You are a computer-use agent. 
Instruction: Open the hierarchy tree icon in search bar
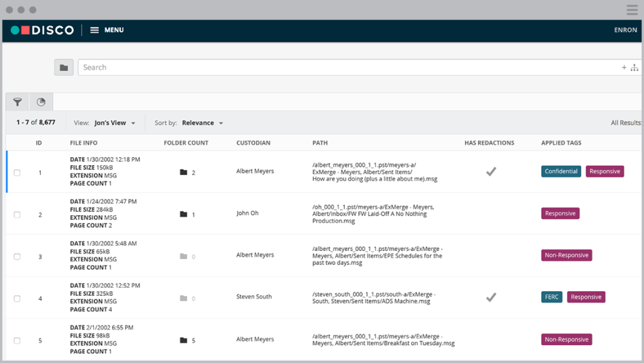[634, 67]
